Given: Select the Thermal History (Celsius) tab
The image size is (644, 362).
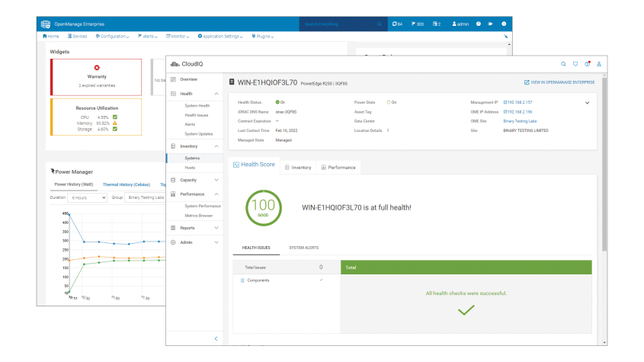Looking at the screenshot, I should [127, 184].
